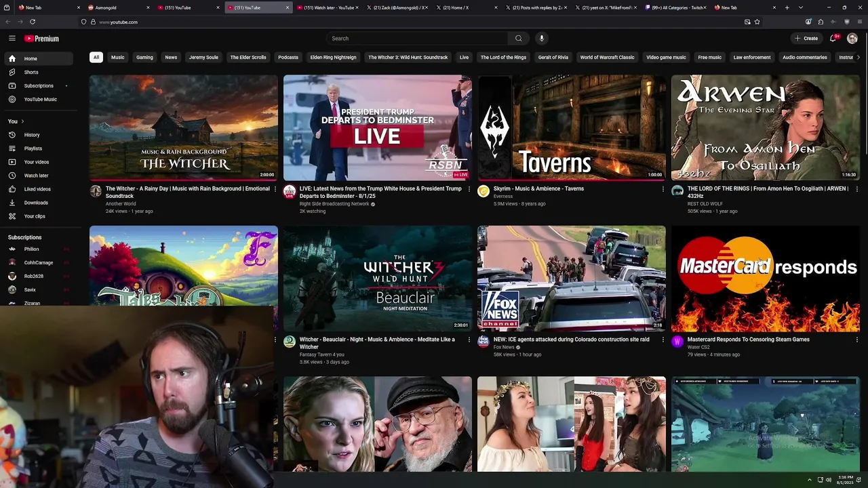Image resolution: width=868 pixels, height=488 pixels.
Task: Click the YouTube search input field
Action: [416, 39]
